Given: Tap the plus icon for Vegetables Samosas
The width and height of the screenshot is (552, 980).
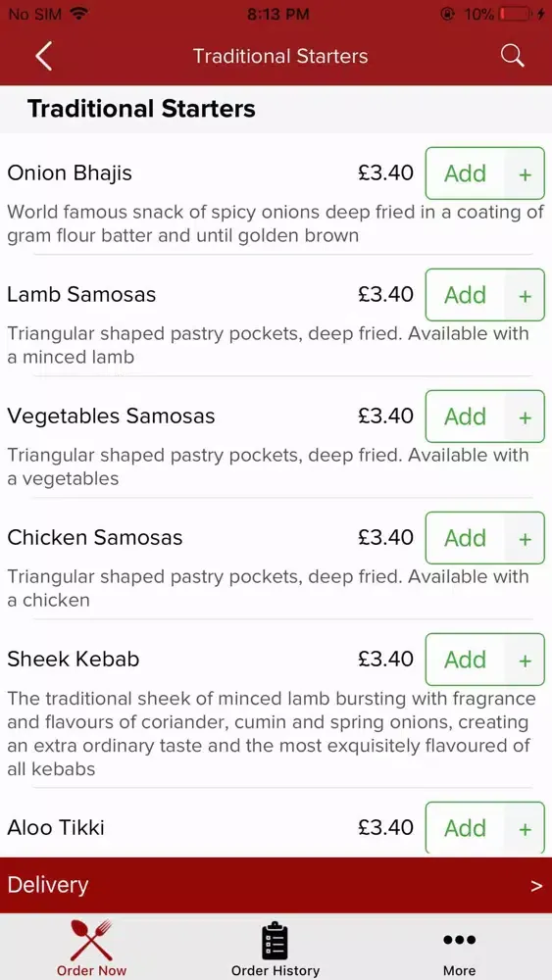Looking at the screenshot, I should coord(526,416).
